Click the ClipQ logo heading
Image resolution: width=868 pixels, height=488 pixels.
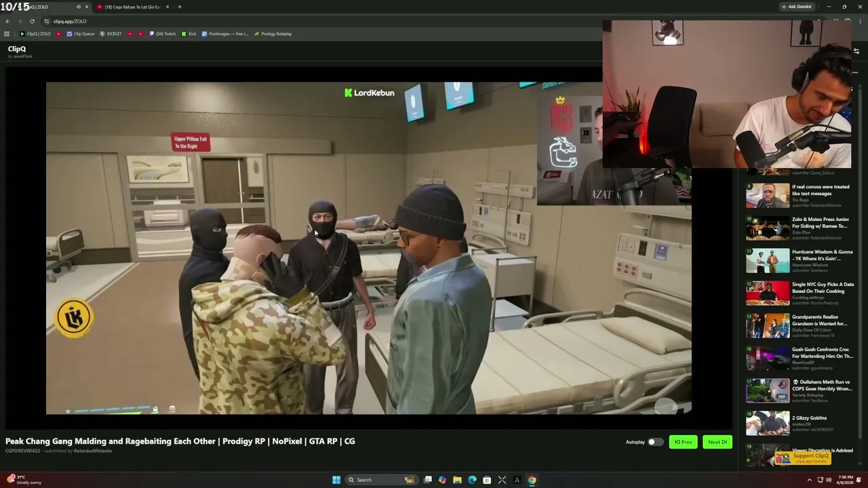pyautogui.click(x=17, y=49)
